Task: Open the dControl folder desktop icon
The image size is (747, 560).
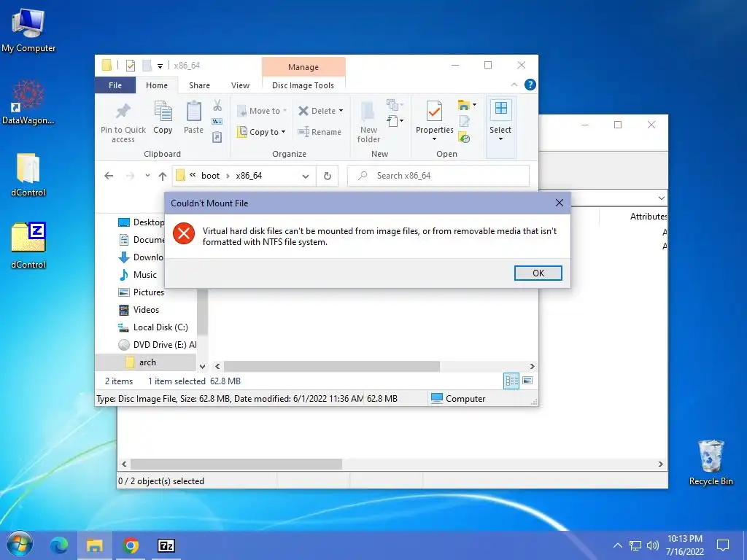Action: pos(28,175)
